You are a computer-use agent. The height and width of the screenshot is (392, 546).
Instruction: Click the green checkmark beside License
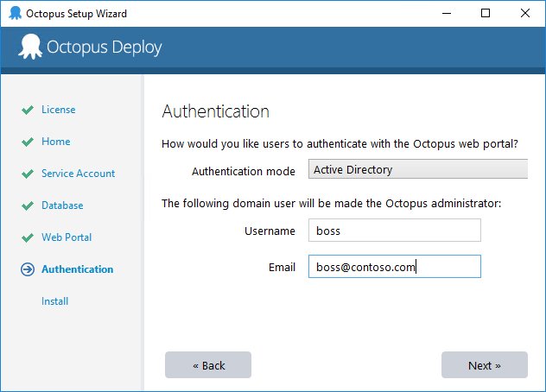point(28,110)
